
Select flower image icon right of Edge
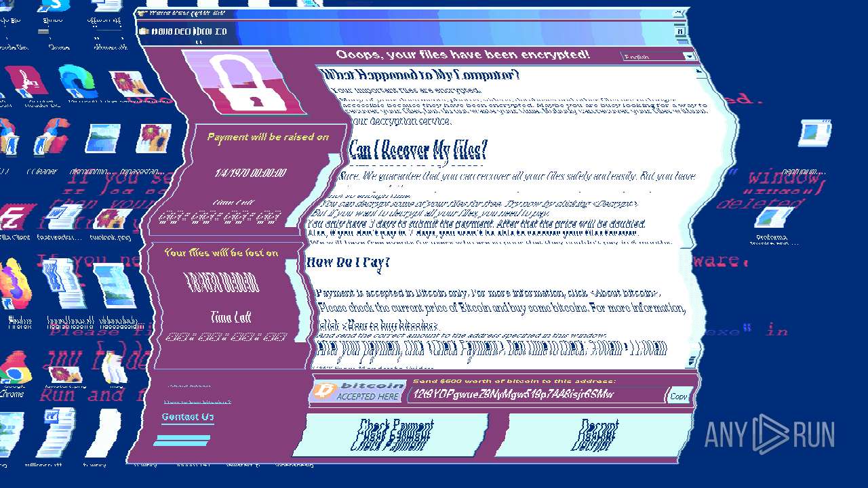(130, 85)
